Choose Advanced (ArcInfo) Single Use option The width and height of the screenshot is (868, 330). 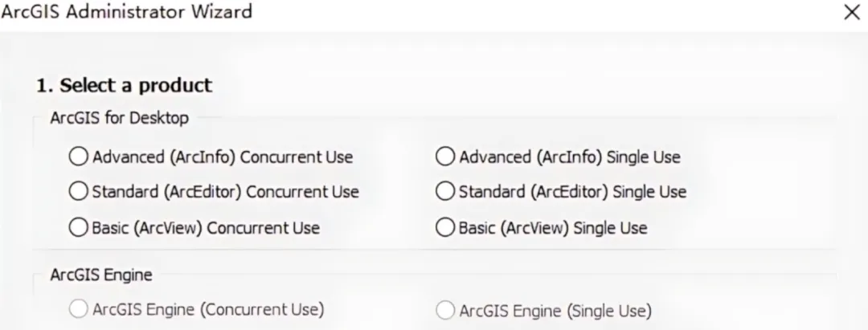click(445, 157)
